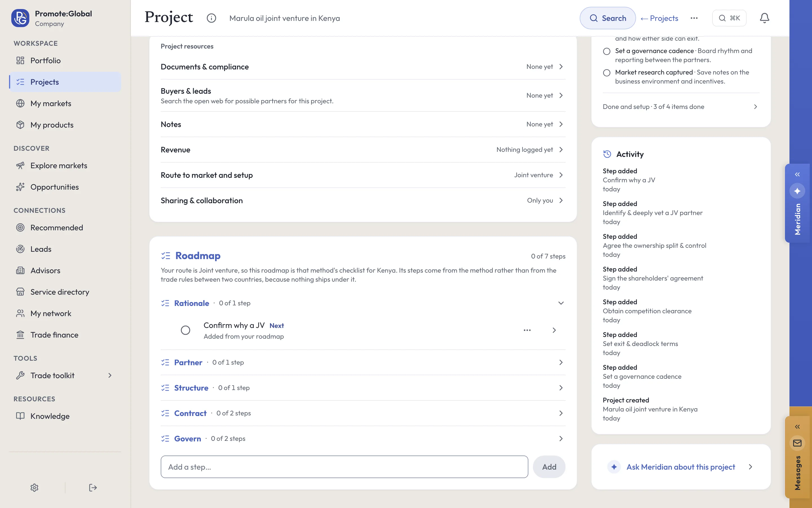Go back to Projects link
Image resolution: width=812 pixels, height=508 pixels.
coord(659,18)
